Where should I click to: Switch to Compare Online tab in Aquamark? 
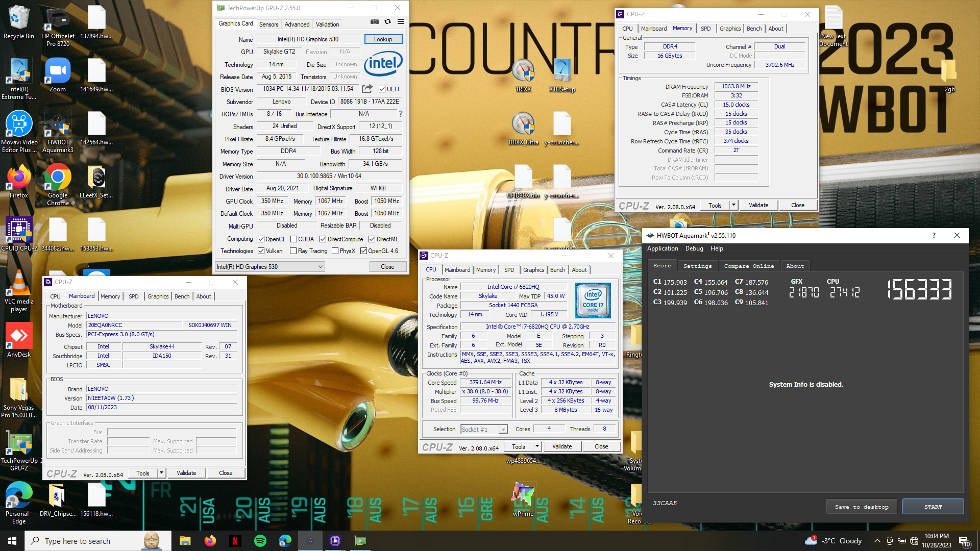[x=749, y=266]
